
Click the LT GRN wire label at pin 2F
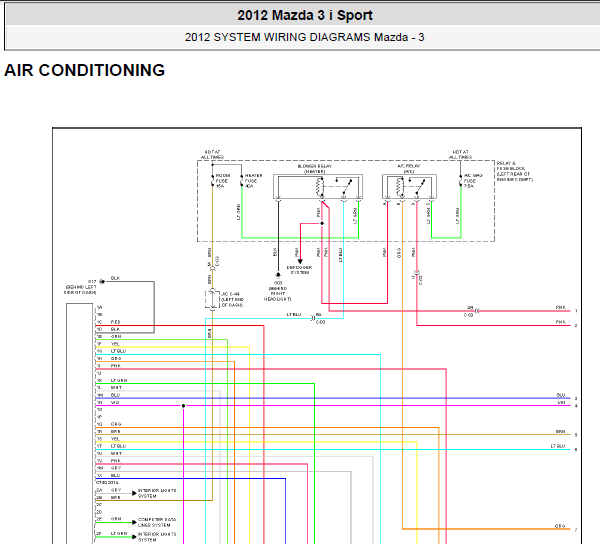(x=119, y=534)
